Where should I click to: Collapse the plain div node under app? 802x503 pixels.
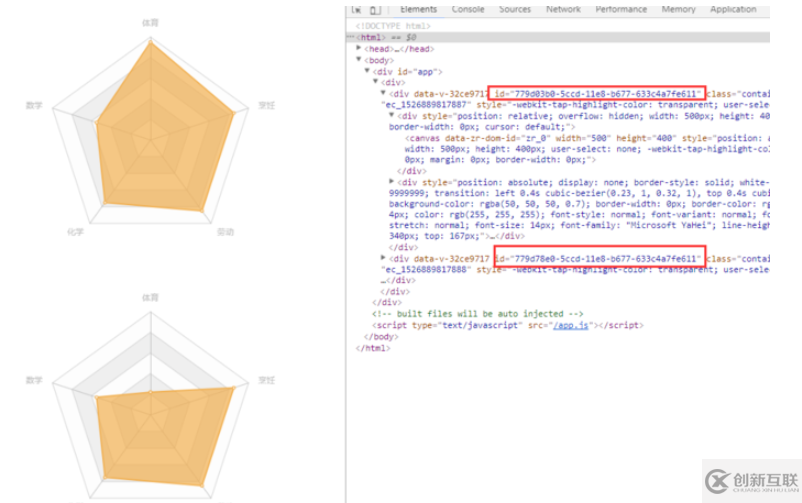(375, 81)
